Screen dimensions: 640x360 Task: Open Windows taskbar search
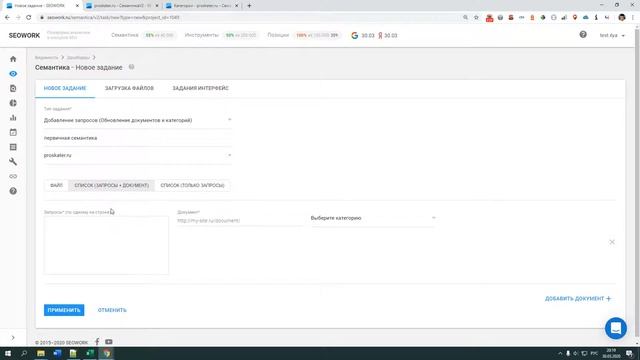tap(24, 353)
